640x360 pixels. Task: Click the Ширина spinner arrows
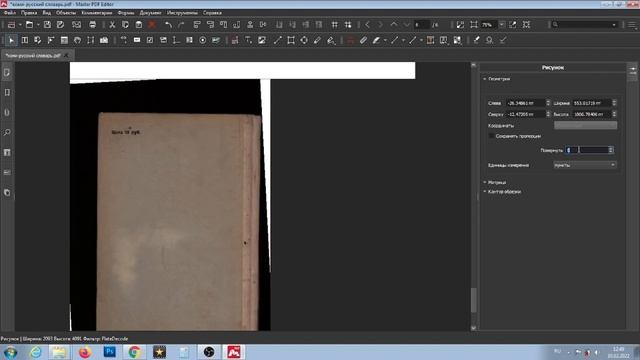(614, 103)
